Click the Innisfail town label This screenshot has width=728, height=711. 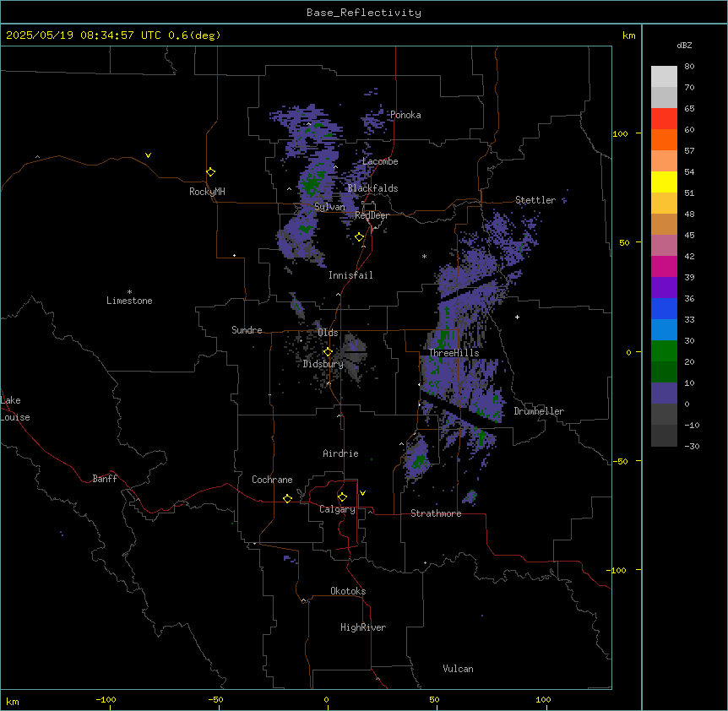coord(350,275)
